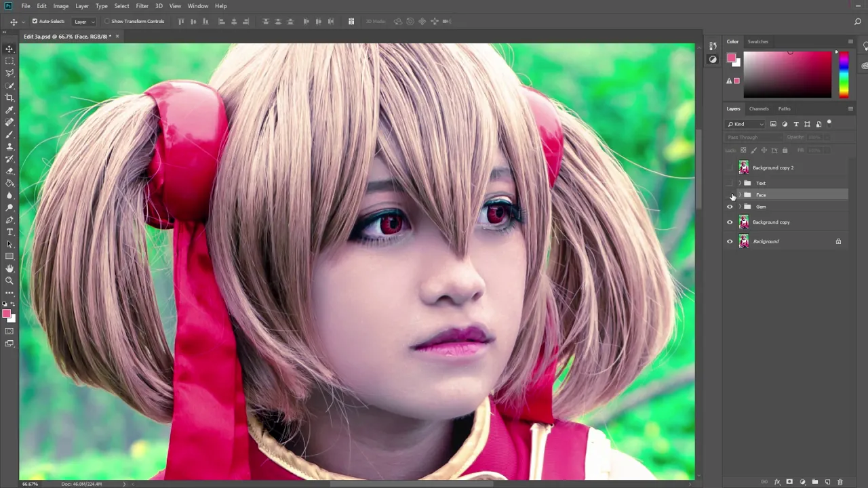The width and height of the screenshot is (868, 488).
Task: Switch to the Paths tab
Action: pos(784,108)
